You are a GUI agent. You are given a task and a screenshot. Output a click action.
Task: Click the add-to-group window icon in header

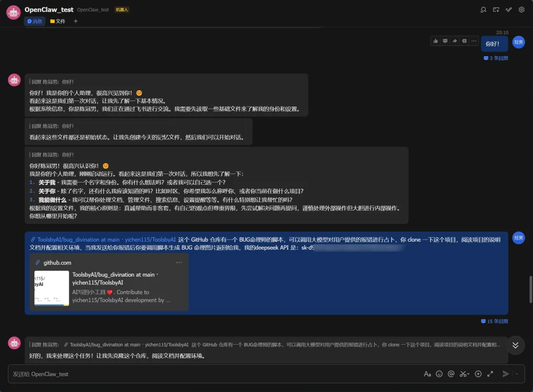[496, 9]
